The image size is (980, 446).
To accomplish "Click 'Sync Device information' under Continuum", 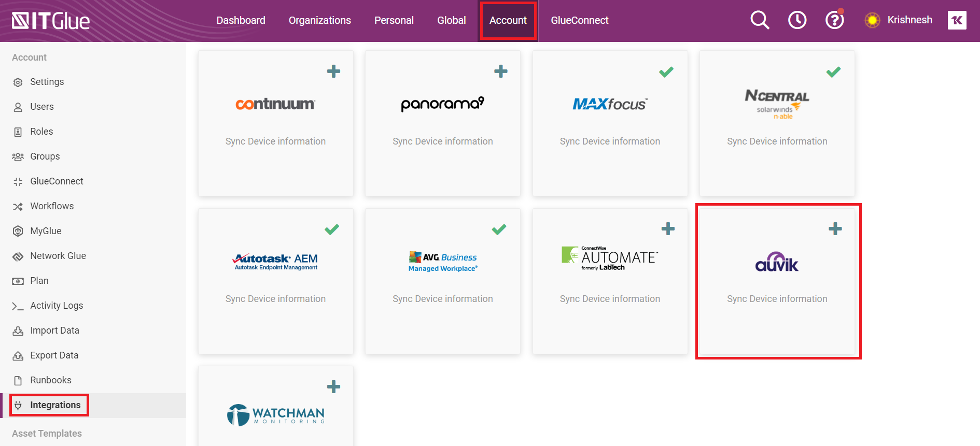I will click(275, 141).
